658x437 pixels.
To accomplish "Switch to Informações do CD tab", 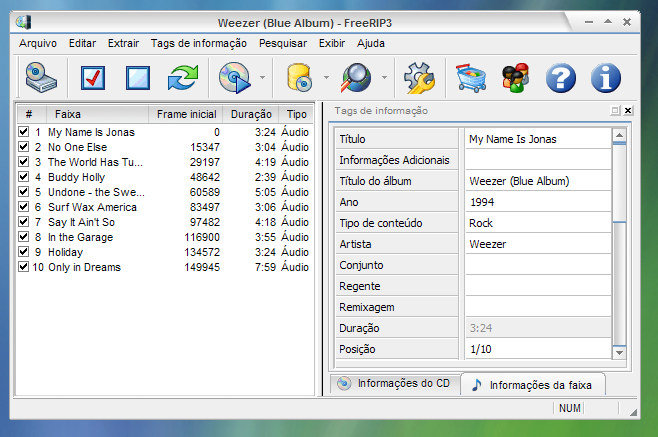I will pos(395,383).
